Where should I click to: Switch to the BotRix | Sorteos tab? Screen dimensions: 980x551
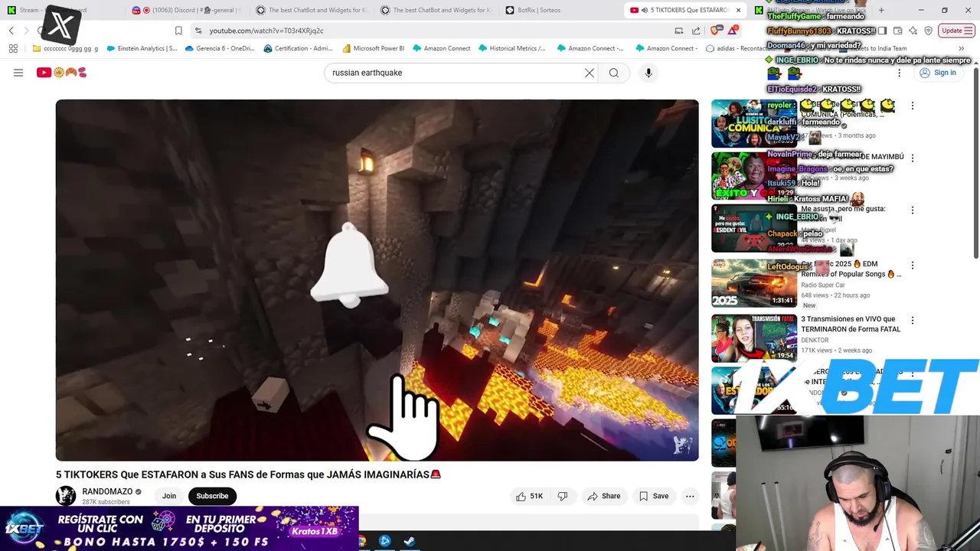pyautogui.click(x=562, y=10)
